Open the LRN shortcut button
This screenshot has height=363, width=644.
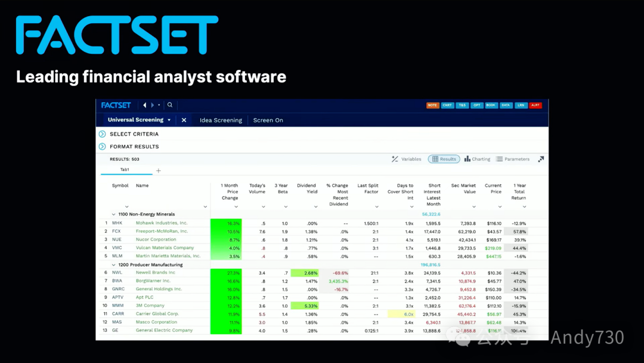[x=521, y=105]
